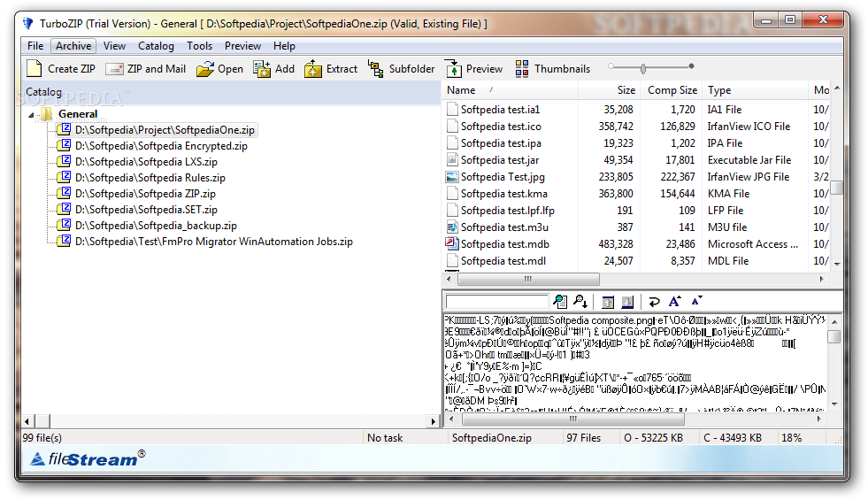Click the file icon of Softpedia test.mdb
868x500 pixels.
click(x=452, y=243)
